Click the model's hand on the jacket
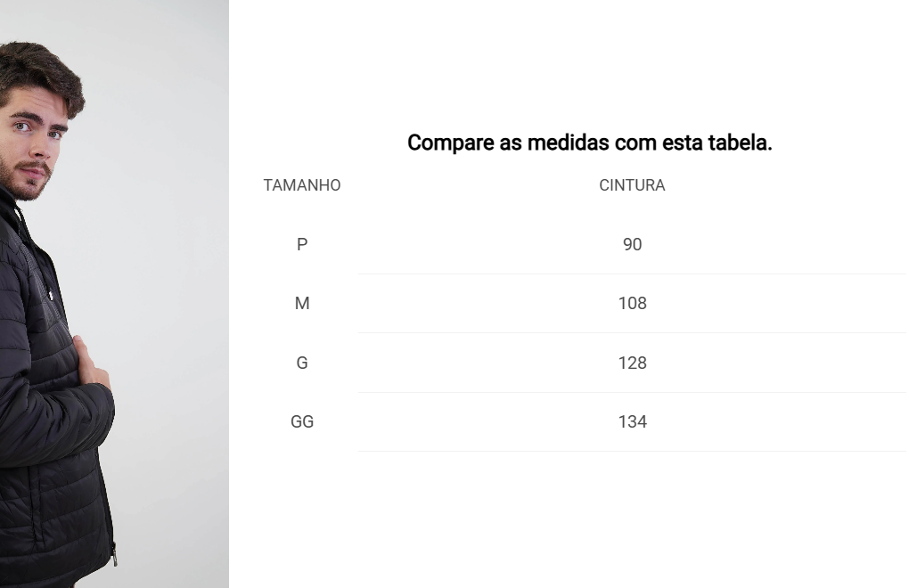This screenshot has width=909, height=588. (91, 363)
